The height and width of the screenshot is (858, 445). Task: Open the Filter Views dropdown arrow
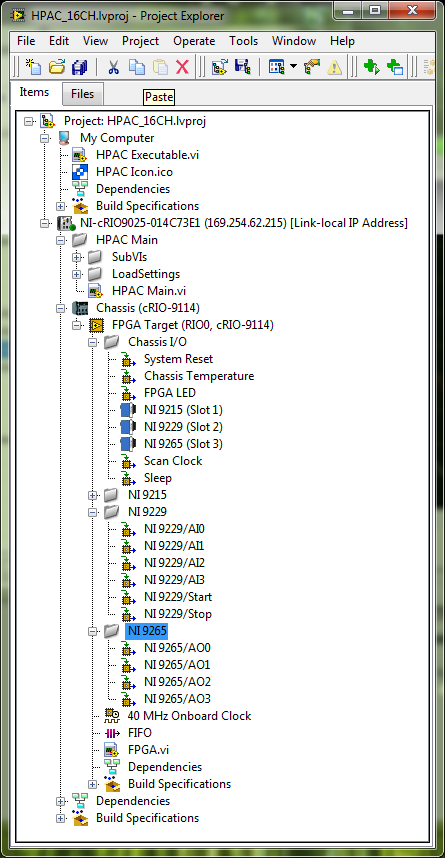click(x=293, y=67)
